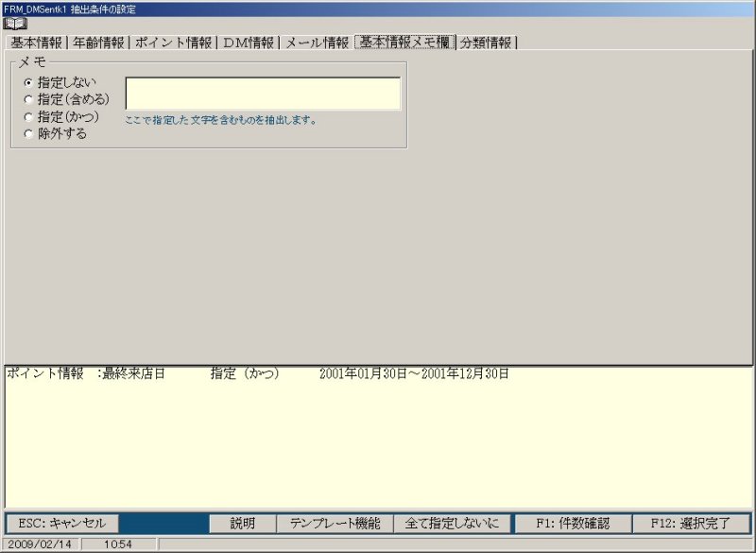The height and width of the screenshot is (553, 756).
Task: Choose the 指定(含める) radio option
Action: pos(28,98)
